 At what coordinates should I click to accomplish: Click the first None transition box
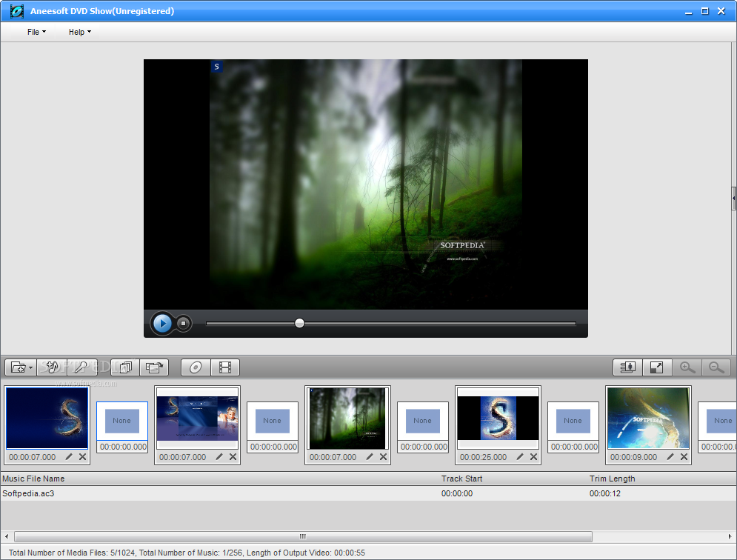click(x=121, y=421)
